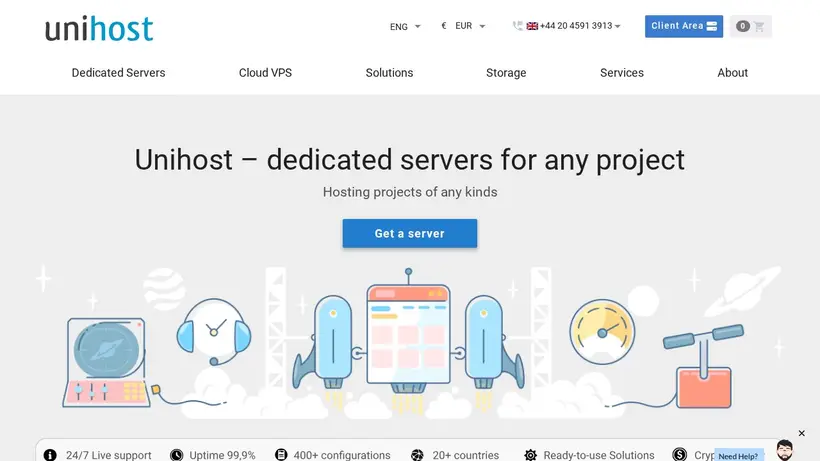Click the 24/7 Live support info icon
The width and height of the screenshot is (820, 461).
tap(50, 455)
